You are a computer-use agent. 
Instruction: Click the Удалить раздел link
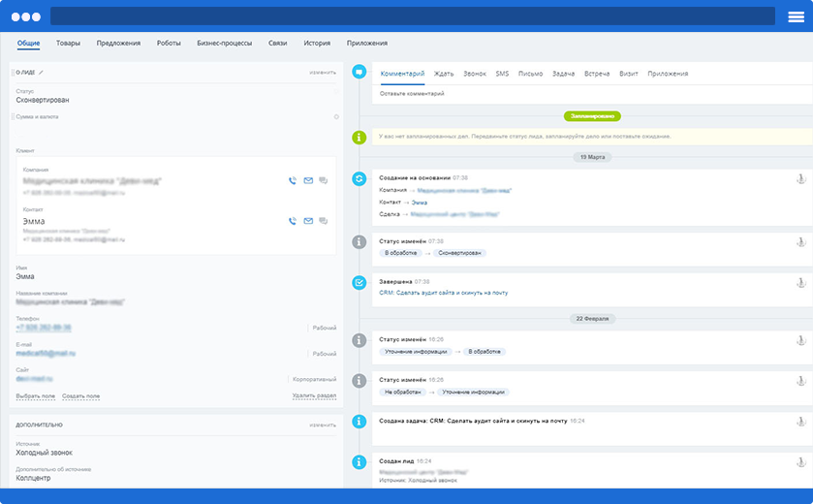[314, 396]
